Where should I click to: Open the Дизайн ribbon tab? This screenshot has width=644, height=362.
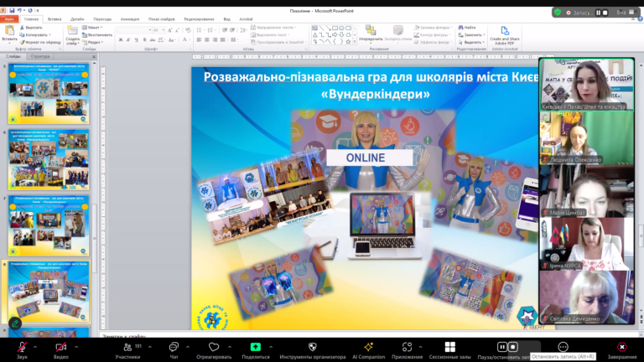77,18
